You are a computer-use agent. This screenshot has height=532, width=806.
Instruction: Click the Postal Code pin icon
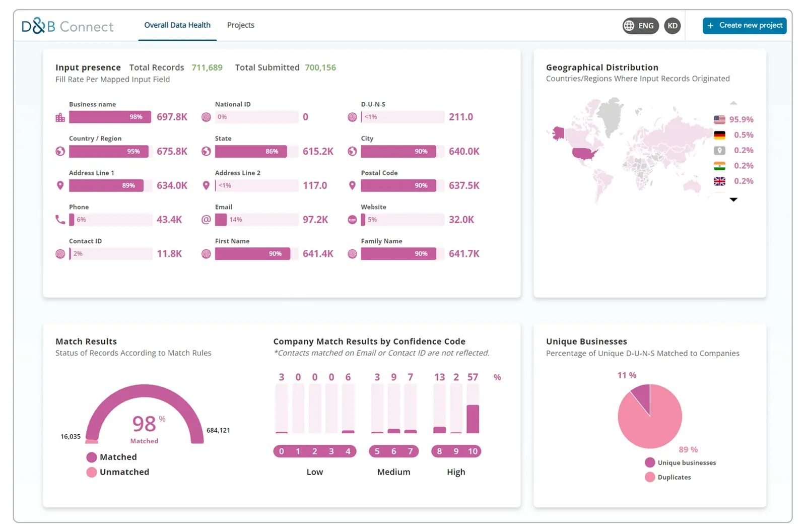(x=352, y=185)
